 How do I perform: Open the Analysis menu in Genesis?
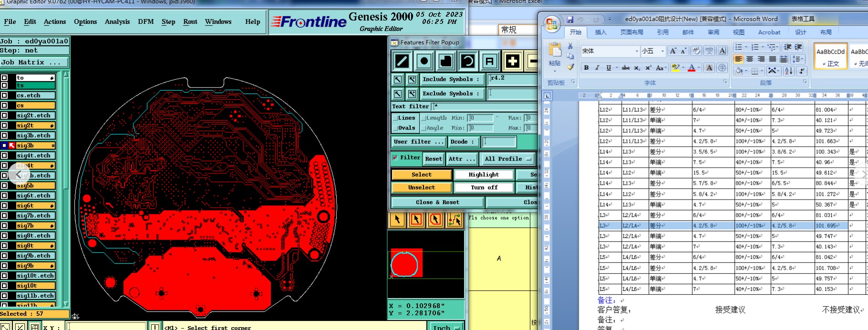[117, 21]
